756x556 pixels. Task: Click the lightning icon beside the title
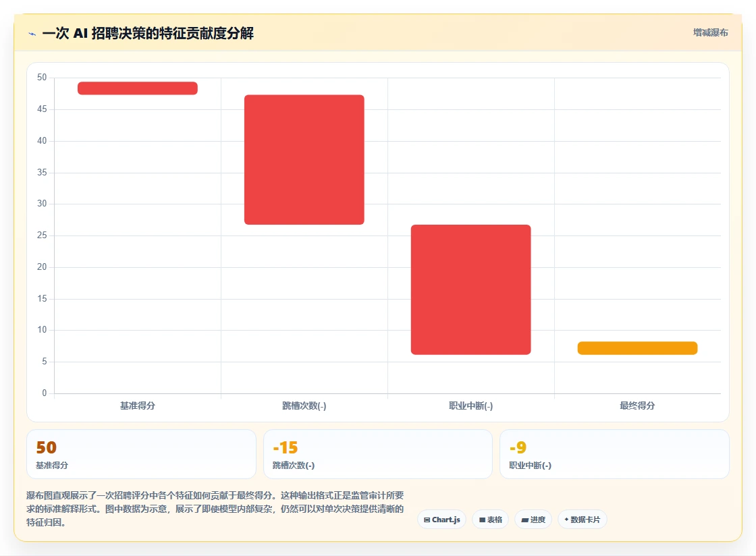click(x=32, y=34)
